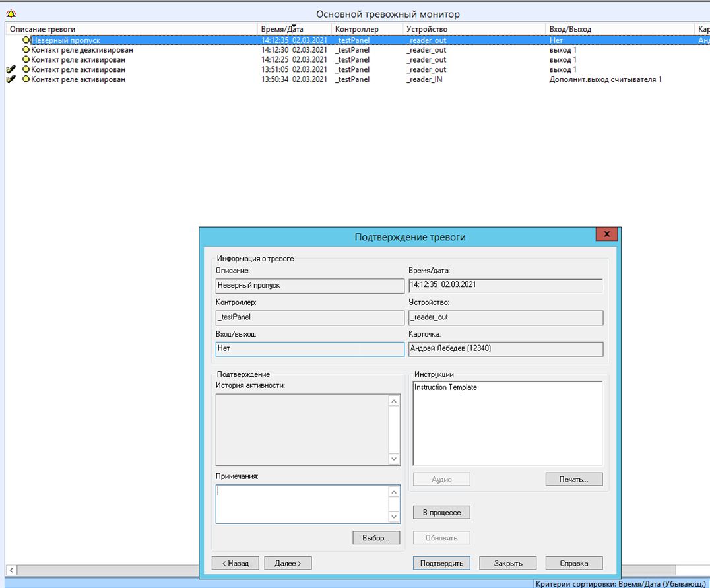Select the Instruction Template text in Инструкции
The height and width of the screenshot is (588, 710).
pyautogui.click(x=446, y=388)
